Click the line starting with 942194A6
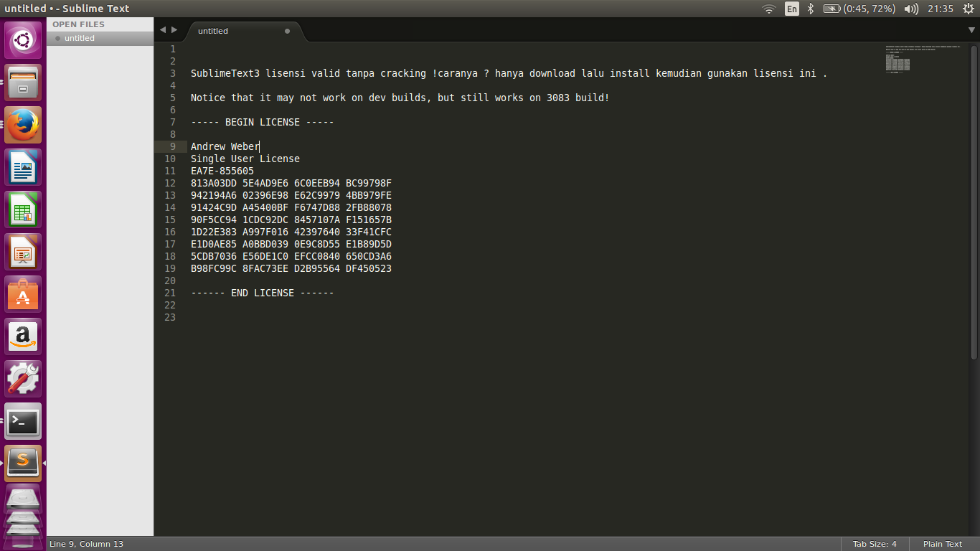The image size is (980, 551). coord(291,195)
